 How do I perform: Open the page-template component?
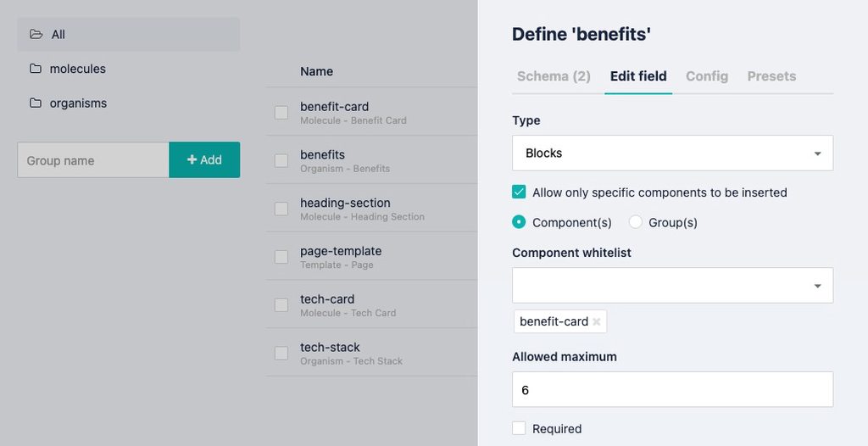pyautogui.click(x=341, y=251)
